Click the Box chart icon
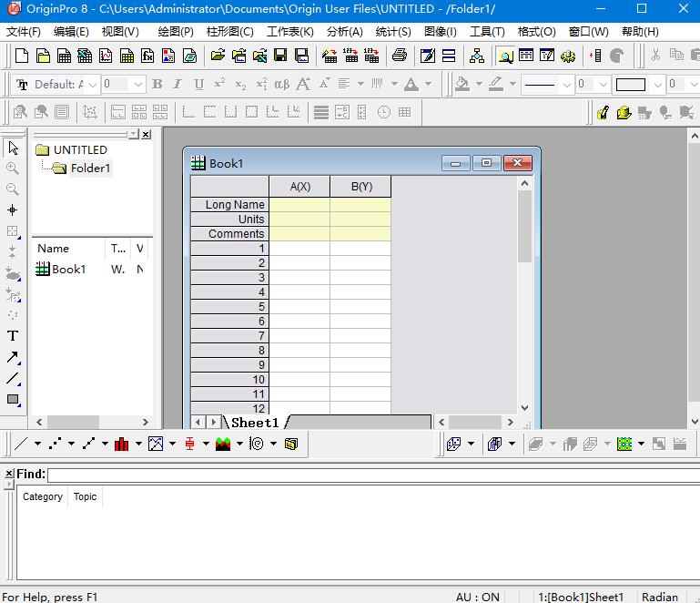Viewport: 700px width, 603px height. tap(189, 444)
